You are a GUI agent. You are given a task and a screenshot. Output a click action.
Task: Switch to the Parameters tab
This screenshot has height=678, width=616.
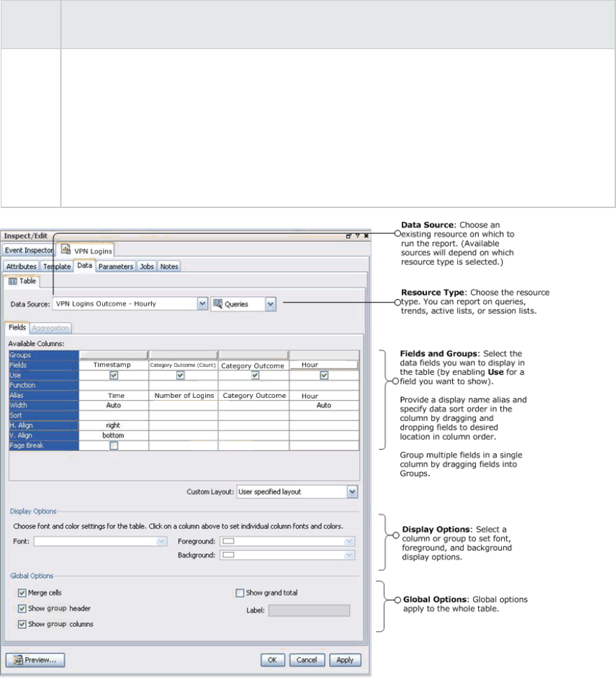[x=116, y=266]
